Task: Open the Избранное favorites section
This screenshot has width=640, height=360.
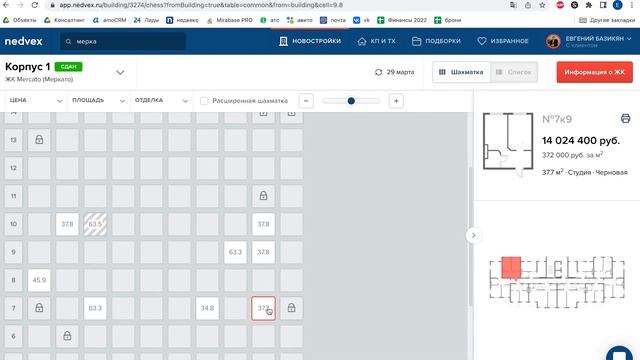Action: point(502,41)
